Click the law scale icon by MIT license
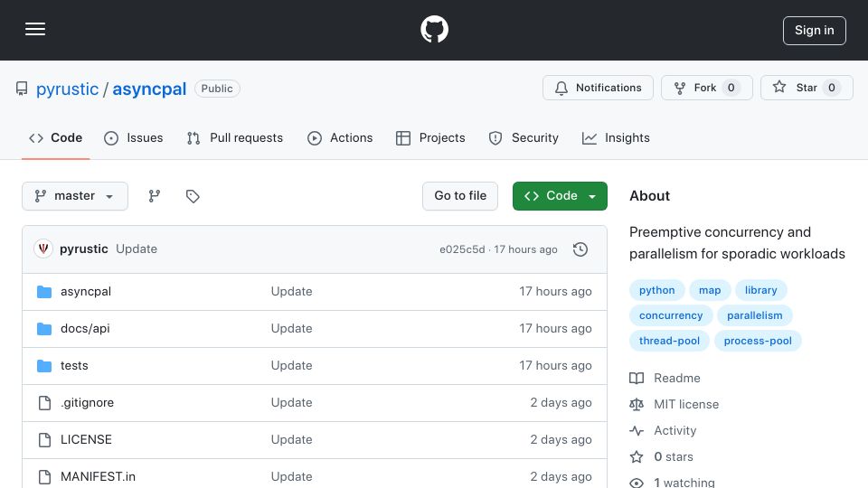This screenshot has height=488, width=868. (637, 405)
